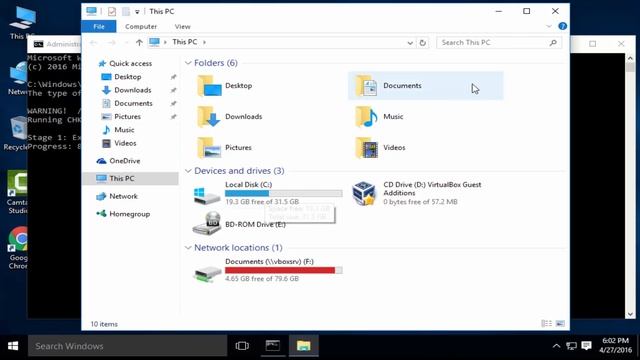Screen dimensions: 640x360
Task: Select the This PC desktop icon
Action: click(22, 23)
